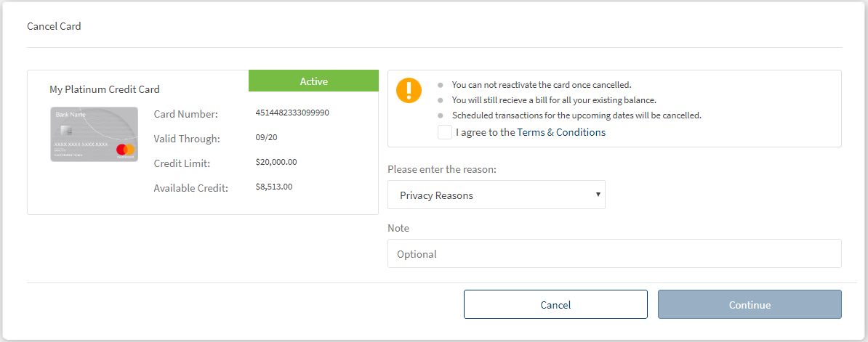Click the 'can not reactivate the card' warning text

click(541, 85)
